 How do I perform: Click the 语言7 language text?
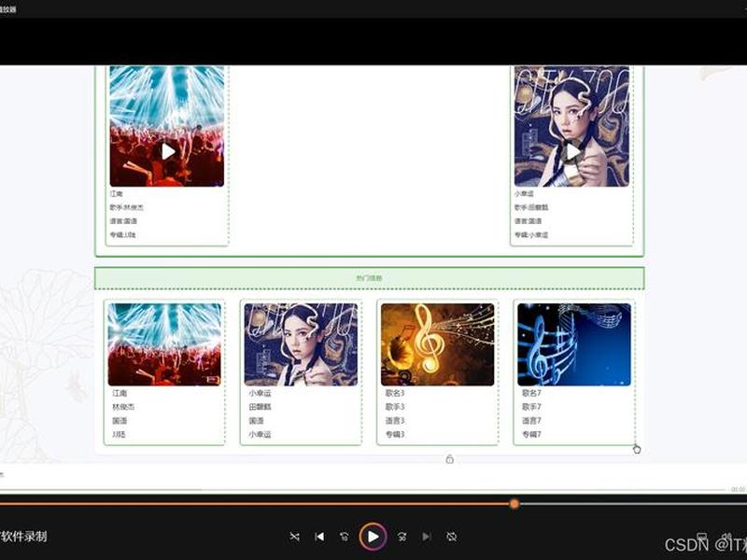pos(531,421)
